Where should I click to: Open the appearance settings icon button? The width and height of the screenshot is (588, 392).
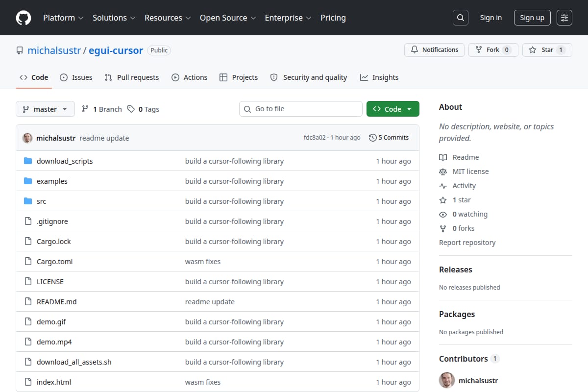pyautogui.click(x=564, y=18)
